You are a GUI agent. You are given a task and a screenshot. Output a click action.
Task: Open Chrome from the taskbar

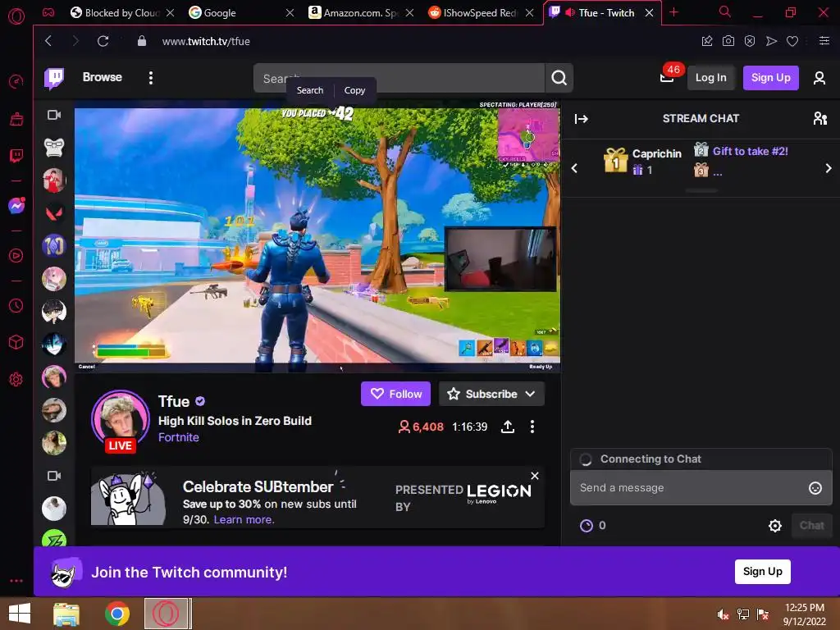click(116, 614)
